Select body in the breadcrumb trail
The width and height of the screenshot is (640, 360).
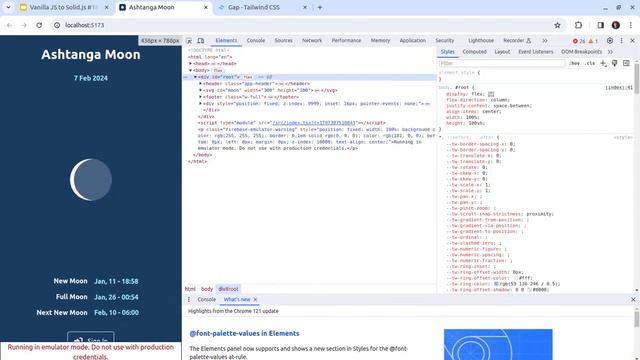pyautogui.click(x=207, y=289)
